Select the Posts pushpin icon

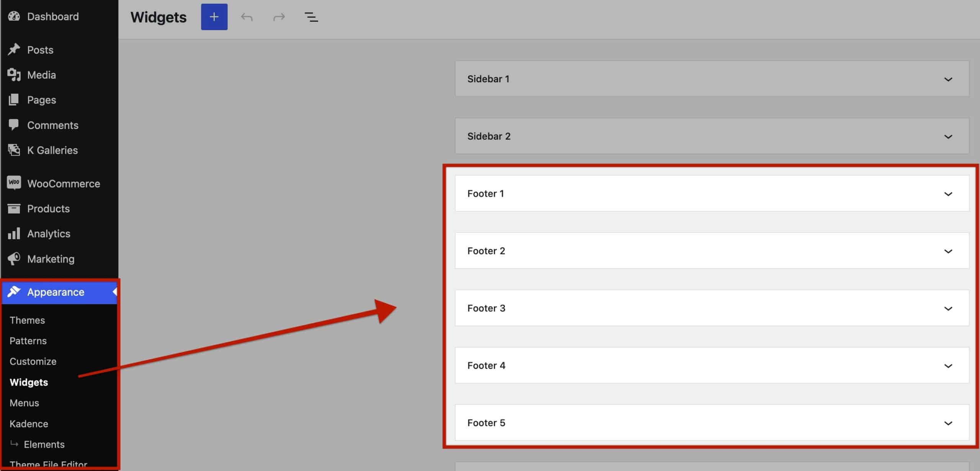(14, 49)
